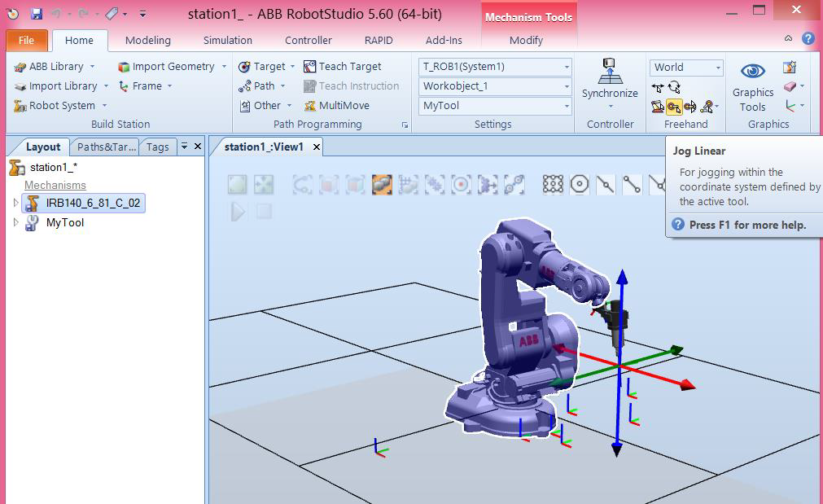Viewport: 823px width, 504px height.
Task: Select the freehand Move tool
Action: [657, 88]
